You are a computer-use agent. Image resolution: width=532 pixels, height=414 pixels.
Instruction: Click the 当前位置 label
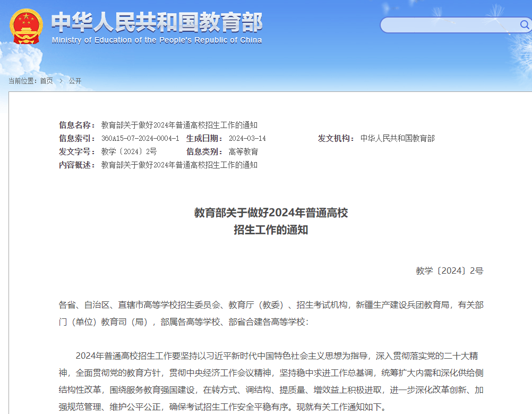(22, 81)
